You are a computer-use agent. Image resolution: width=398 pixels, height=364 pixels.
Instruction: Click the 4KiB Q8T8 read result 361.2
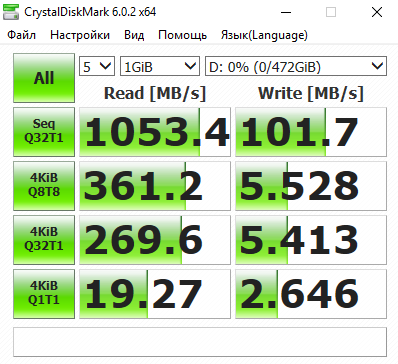click(155, 186)
